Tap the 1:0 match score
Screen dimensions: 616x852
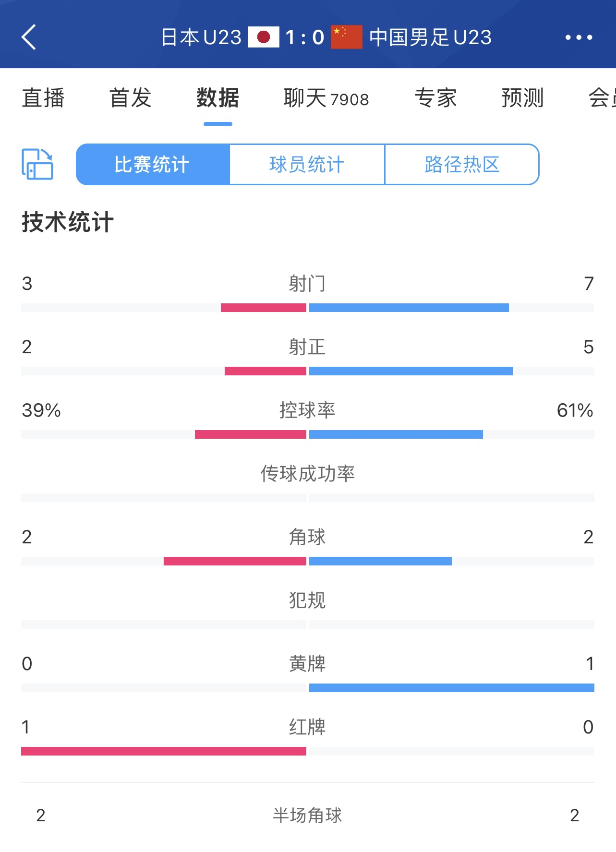click(x=305, y=37)
